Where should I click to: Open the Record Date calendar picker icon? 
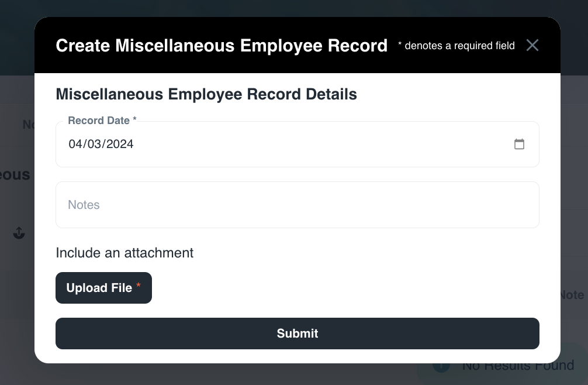[x=519, y=144]
